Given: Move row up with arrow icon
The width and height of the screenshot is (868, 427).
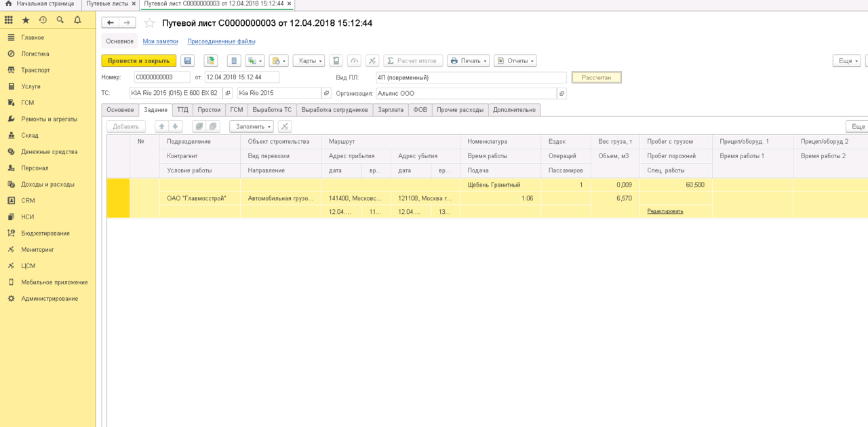Looking at the screenshot, I should point(161,126).
